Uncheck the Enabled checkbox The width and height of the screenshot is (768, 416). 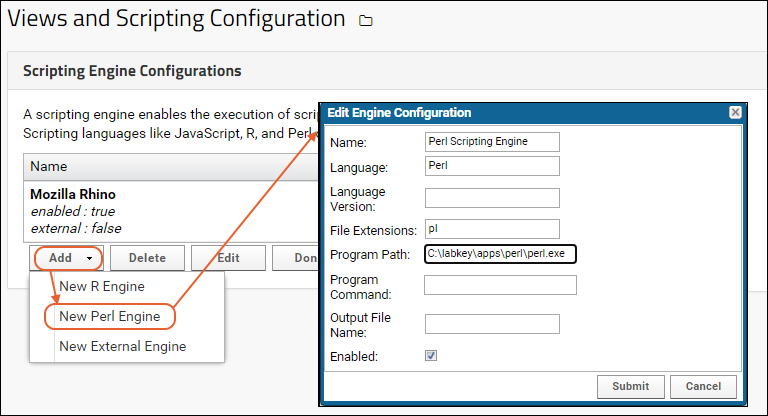tap(431, 355)
